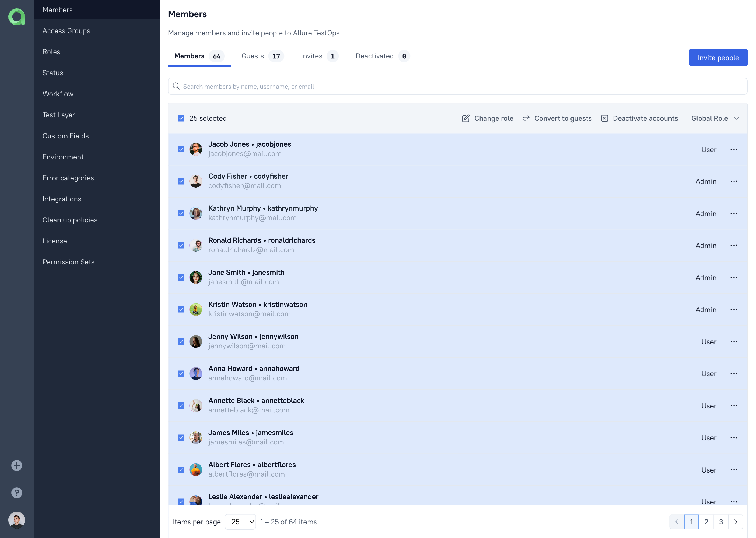Click the search magnifier icon
Image resolution: width=756 pixels, height=538 pixels.
tap(176, 86)
